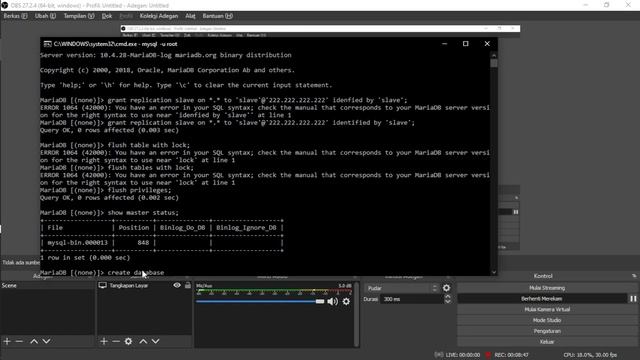Click the Durasi 300 ms input field
640x360 pixels.
[x=411, y=299]
